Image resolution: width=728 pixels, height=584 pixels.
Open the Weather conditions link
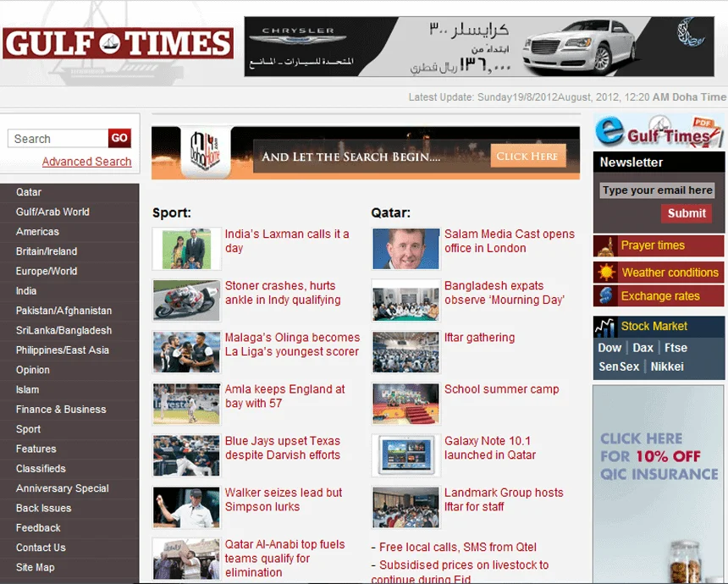670,273
